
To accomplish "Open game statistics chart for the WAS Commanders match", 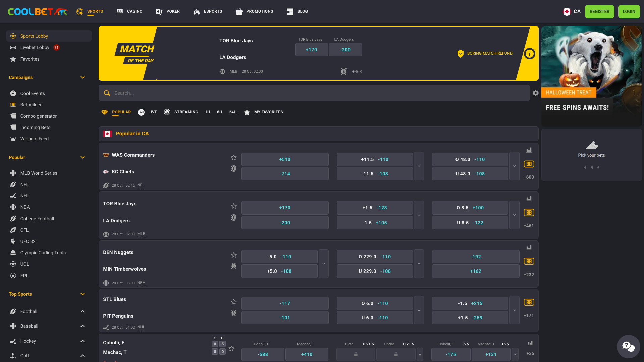I will tap(529, 150).
